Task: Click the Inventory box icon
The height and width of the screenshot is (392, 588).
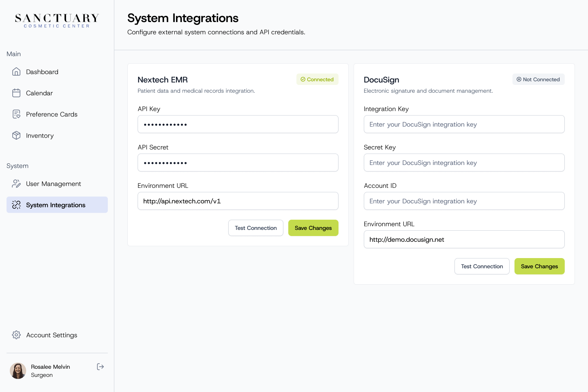Action: [x=16, y=136]
